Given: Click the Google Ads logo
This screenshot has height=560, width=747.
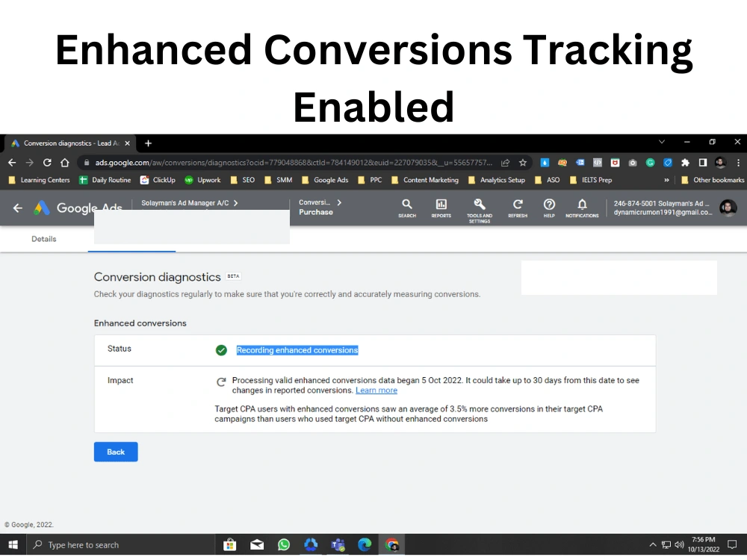Looking at the screenshot, I should pos(78,208).
